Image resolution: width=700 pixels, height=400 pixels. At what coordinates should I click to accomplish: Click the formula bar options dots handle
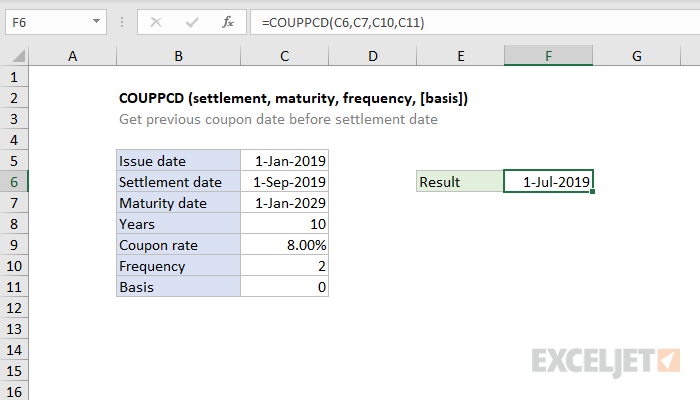coord(122,22)
